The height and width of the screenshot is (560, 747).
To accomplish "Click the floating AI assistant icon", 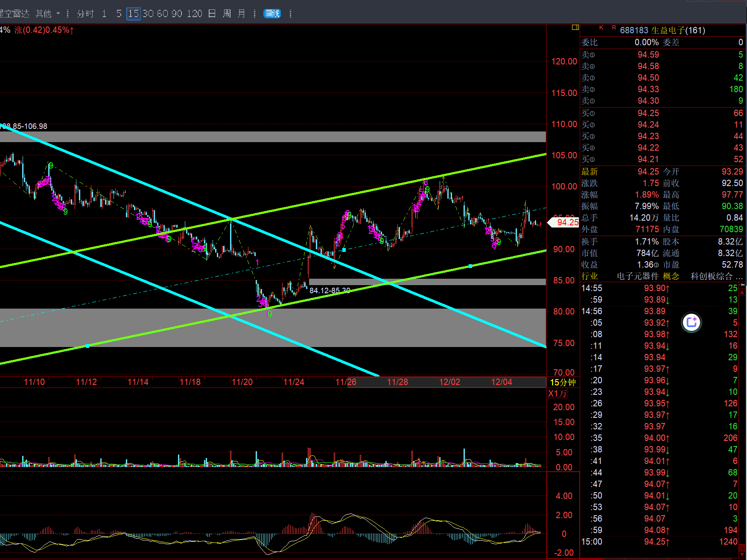I will 692,322.
